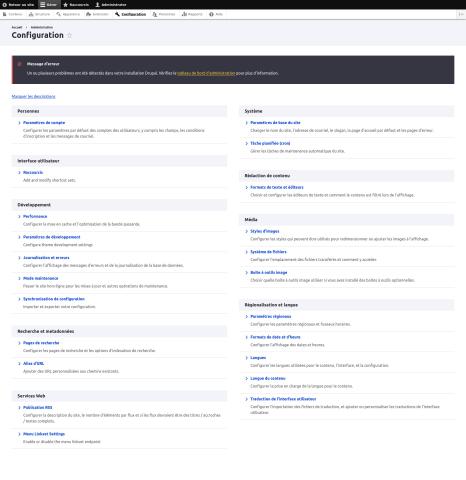Click the 'Recherche et métadonnées' section heading

tap(46, 331)
